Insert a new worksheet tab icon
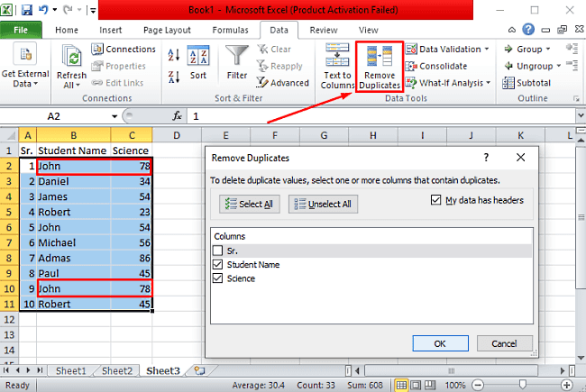586x392 pixels. click(199, 370)
